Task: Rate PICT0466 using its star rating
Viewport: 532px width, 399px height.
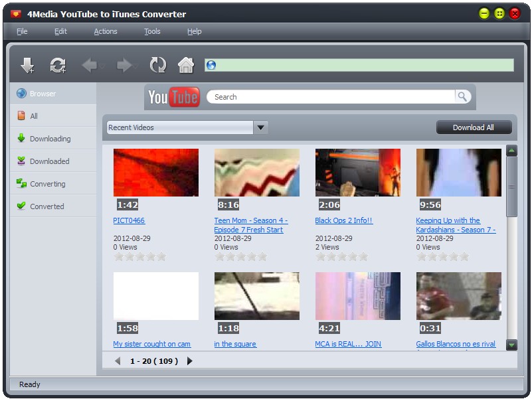Action: [x=139, y=257]
